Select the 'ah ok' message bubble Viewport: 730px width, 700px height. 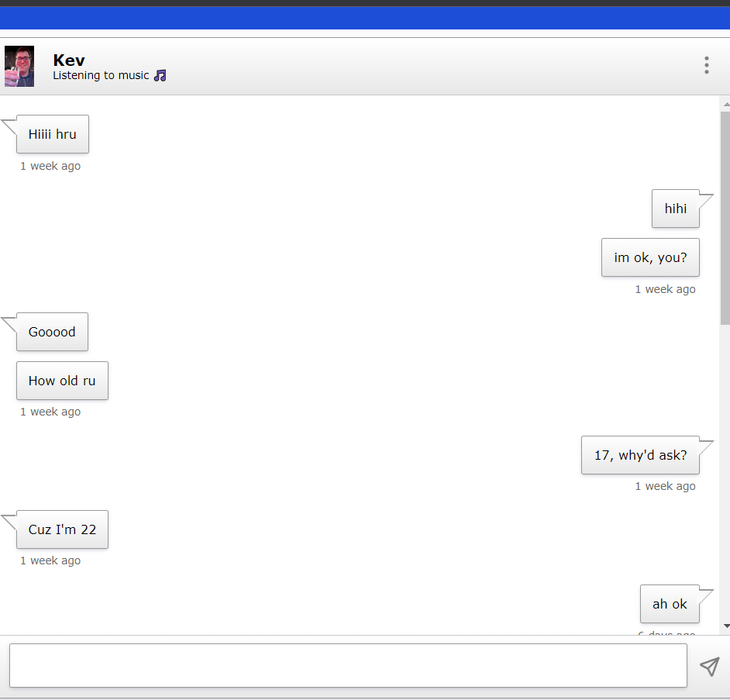click(670, 604)
